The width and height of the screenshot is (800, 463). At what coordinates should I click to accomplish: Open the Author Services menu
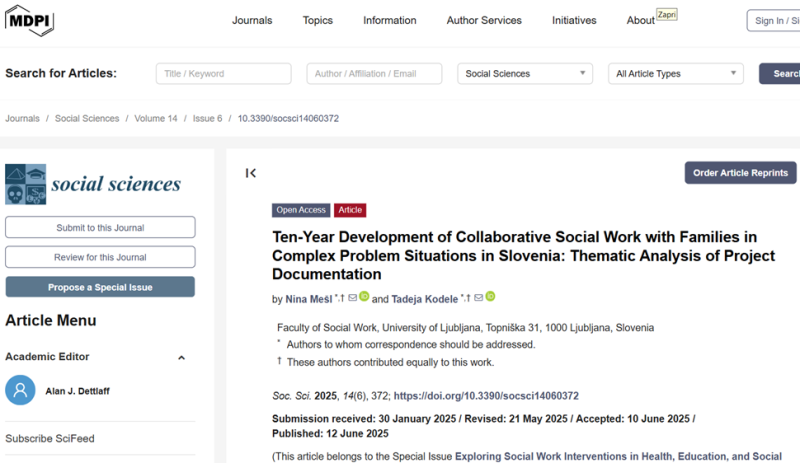tap(484, 20)
